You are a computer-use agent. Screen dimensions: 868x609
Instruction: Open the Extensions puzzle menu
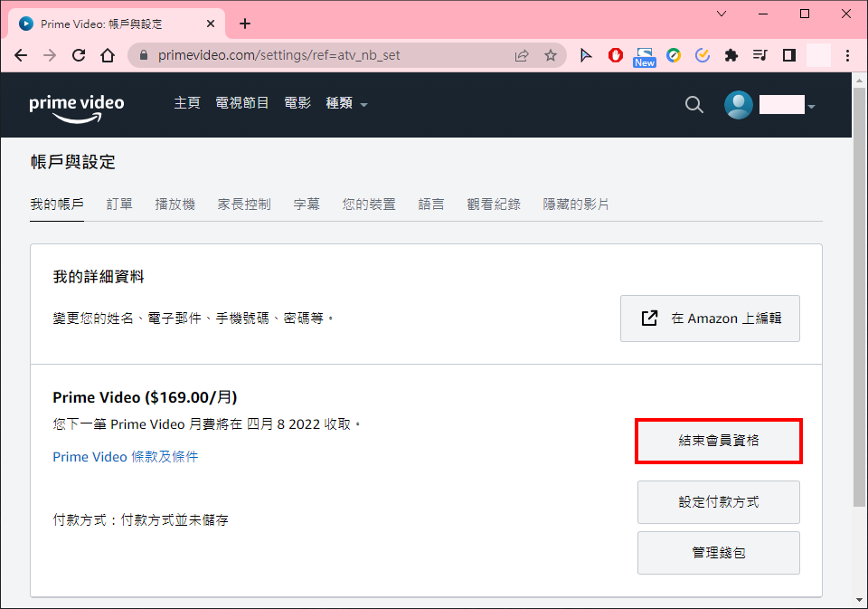click(x=731, y=55)
